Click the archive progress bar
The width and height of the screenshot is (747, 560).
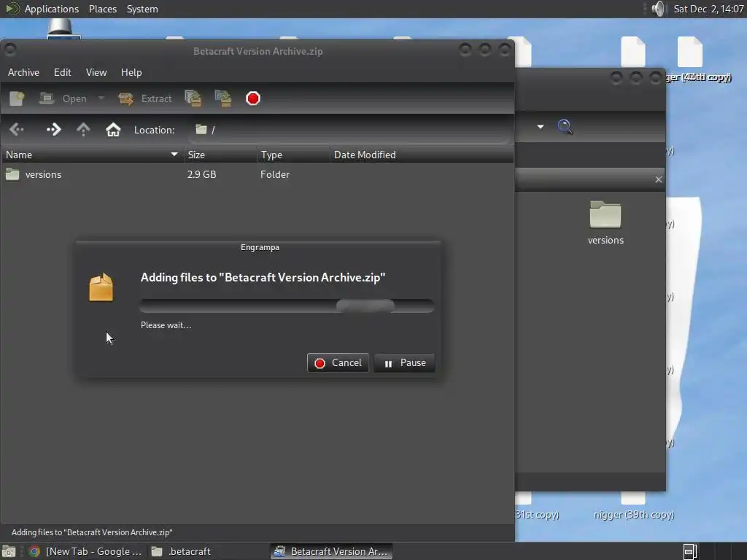[287, 306]
